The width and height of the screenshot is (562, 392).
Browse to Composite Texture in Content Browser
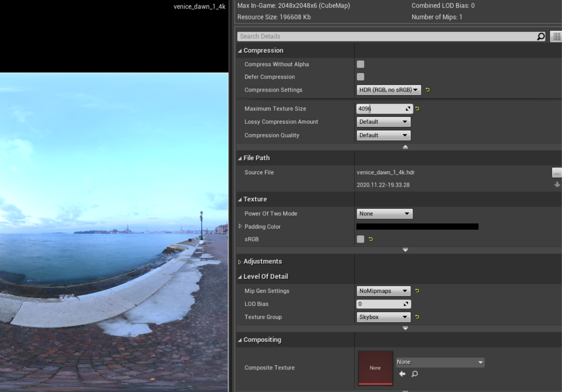point(415,374)
